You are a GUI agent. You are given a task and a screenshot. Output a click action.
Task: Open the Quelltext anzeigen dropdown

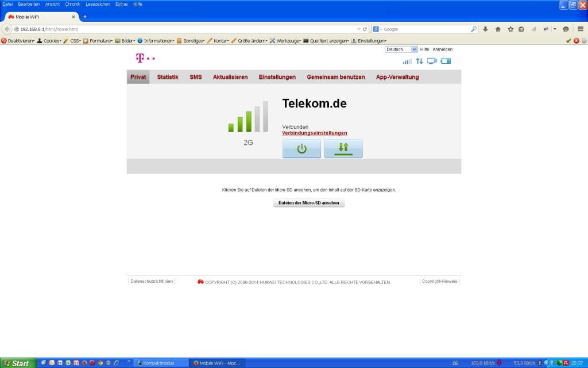tap(326, 41)
